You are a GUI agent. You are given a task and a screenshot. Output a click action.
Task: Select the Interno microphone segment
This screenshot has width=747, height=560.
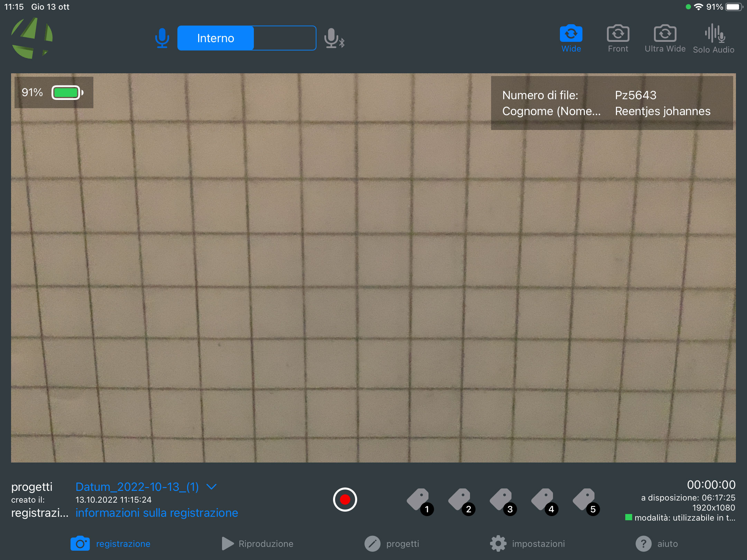click(x=215, y=38)
